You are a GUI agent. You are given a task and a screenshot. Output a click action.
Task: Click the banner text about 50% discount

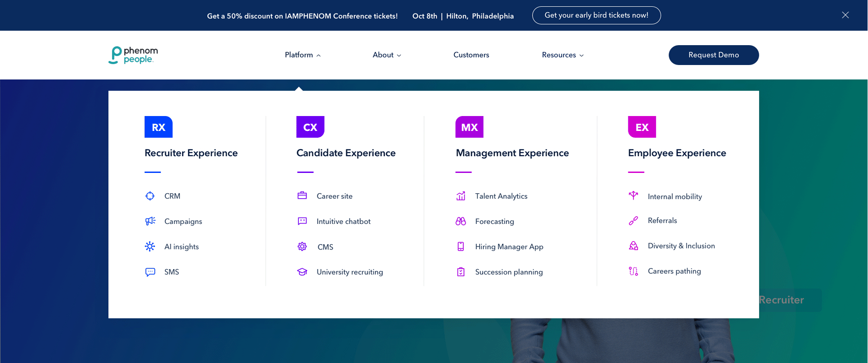pos(302,16)
